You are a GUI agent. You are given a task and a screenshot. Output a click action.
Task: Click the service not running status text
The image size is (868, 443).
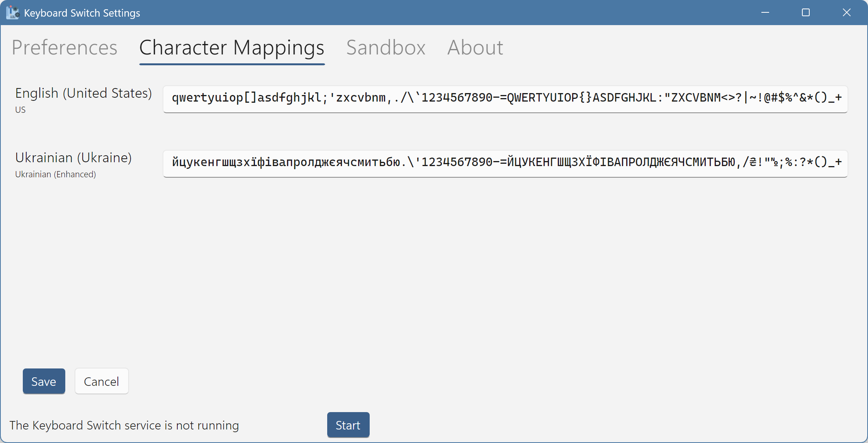click(124, 425)
